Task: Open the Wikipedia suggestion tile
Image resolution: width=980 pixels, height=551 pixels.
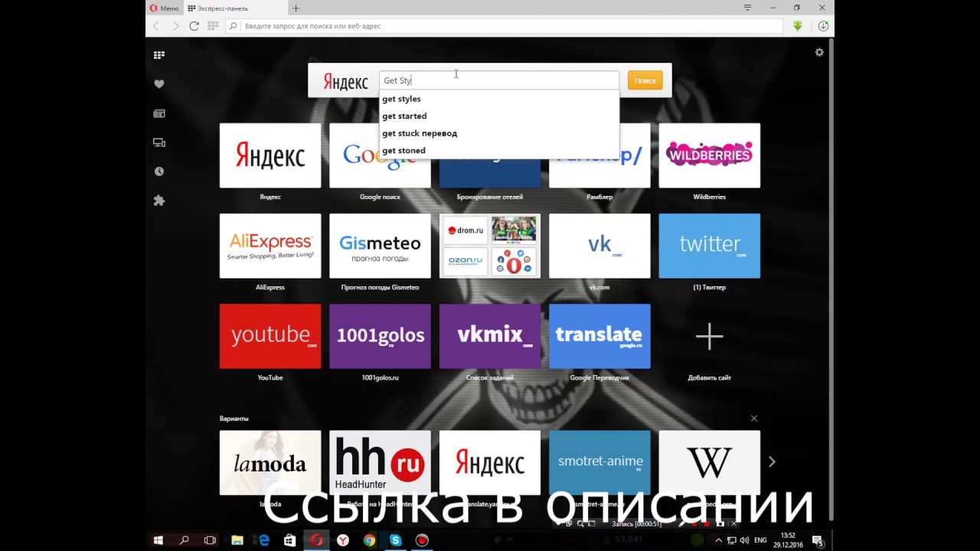Action: (x=710, y=462)
